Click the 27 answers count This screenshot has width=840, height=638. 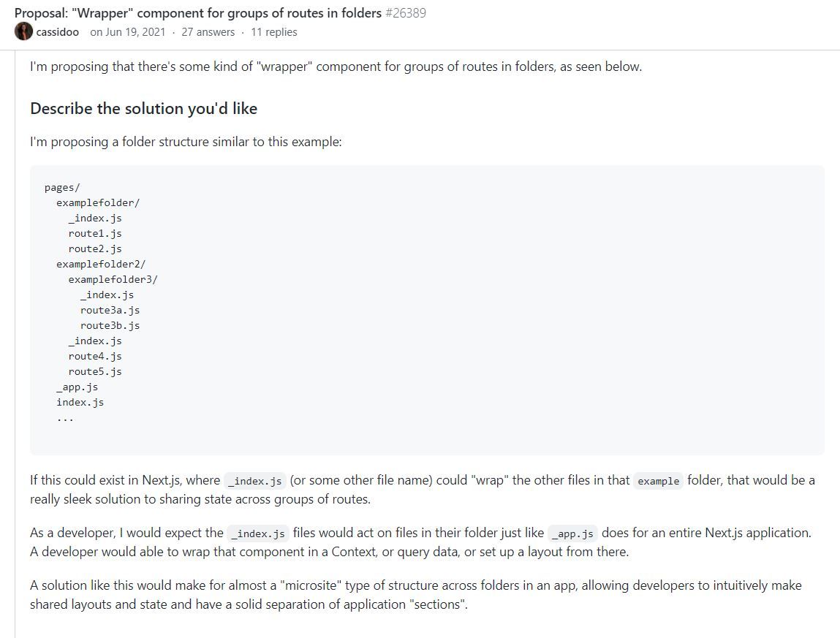coord(208,32)
